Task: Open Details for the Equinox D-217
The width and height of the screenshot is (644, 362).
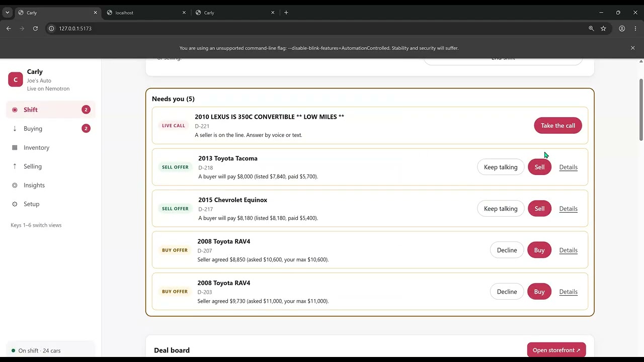Action: 568,209
